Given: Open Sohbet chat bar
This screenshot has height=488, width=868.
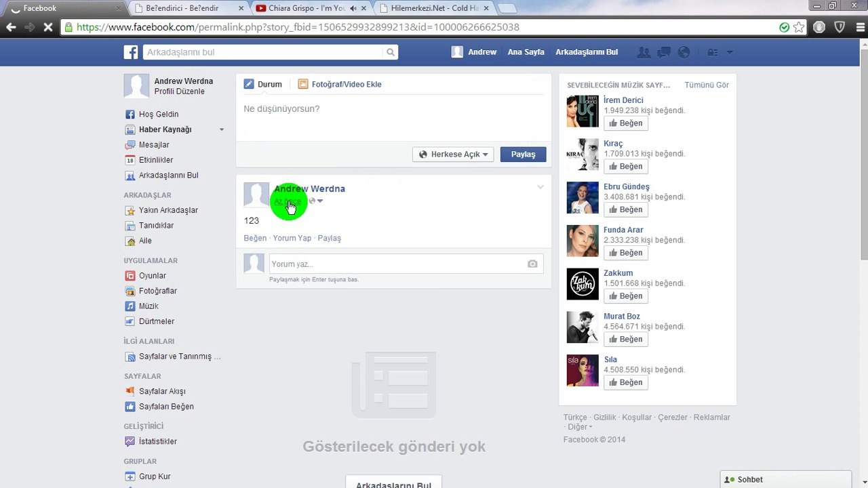Looking at the screenshot, I should [x=786, y=479].
